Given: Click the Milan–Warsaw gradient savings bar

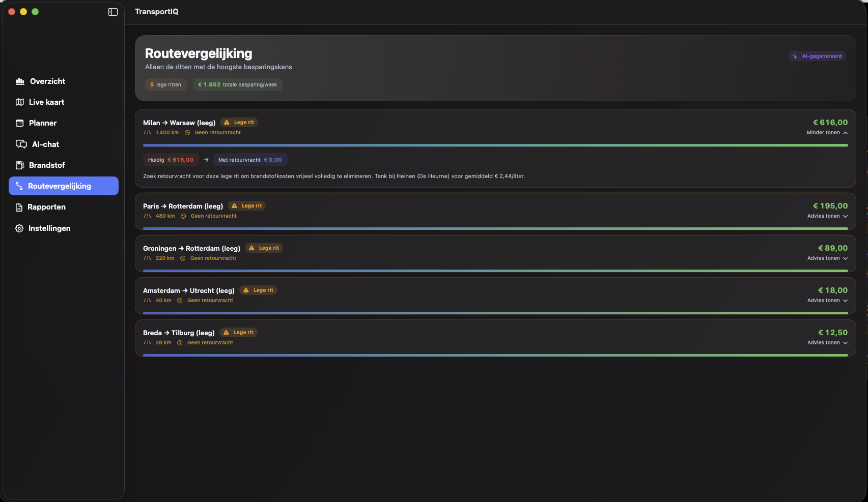Looking at the screenshot, I should click(x=495, y=145).
